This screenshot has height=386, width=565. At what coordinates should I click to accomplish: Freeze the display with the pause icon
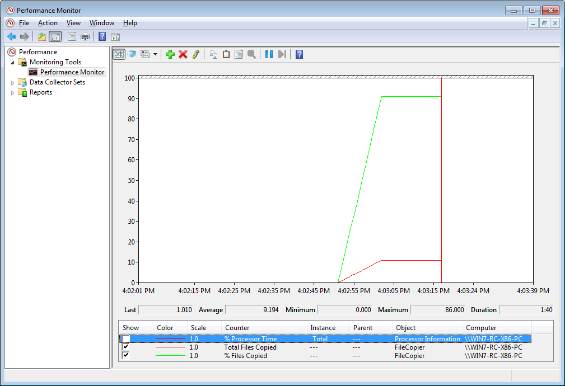pos(269,54)
